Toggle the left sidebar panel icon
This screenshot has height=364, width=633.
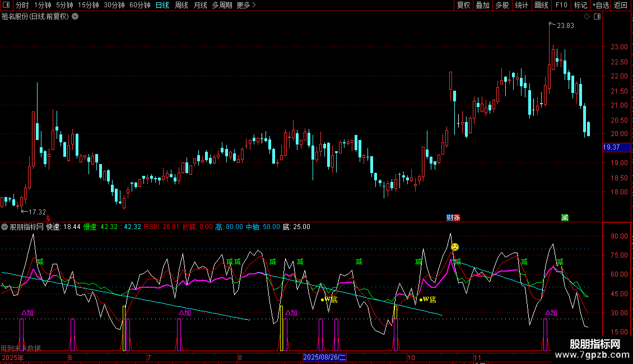coord(6,6)
